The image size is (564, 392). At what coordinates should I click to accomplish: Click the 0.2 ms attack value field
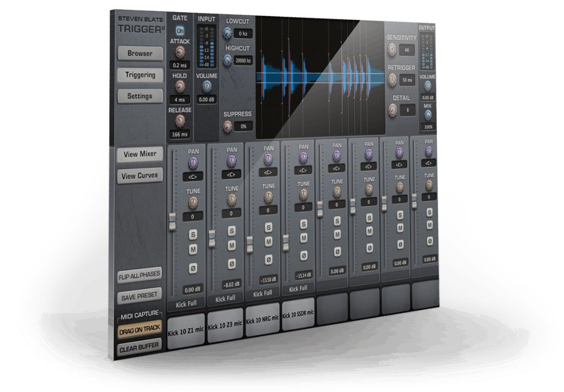point(180,66)
